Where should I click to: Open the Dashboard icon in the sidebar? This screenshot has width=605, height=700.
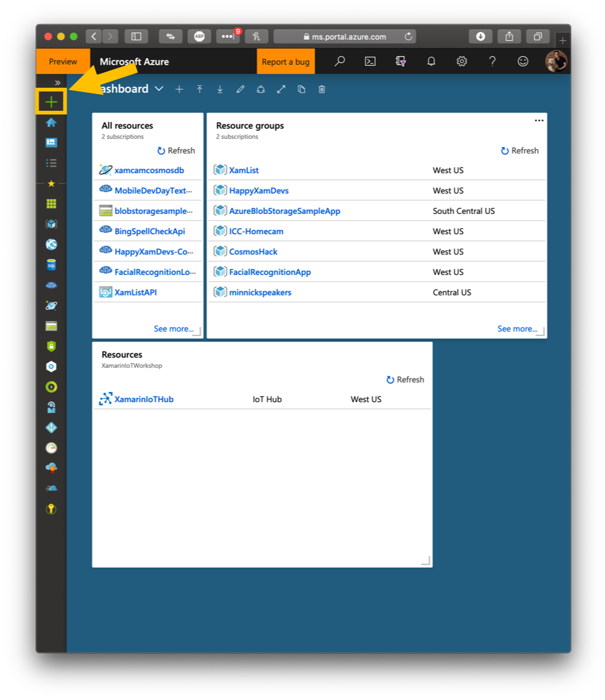point(51,142)
